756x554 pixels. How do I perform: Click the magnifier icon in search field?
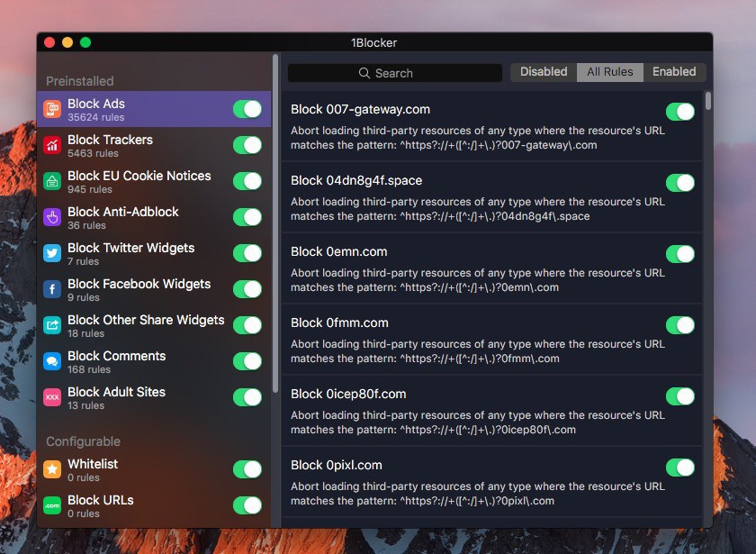pyautogui.click(x=364, y=73)
